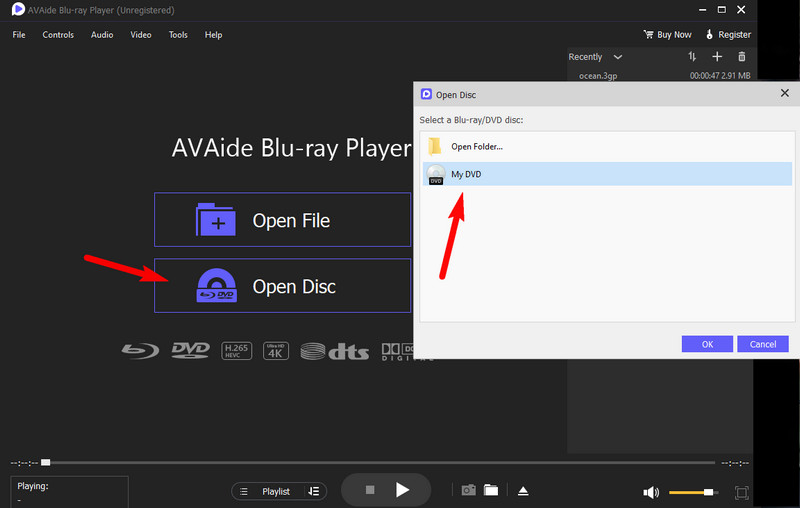Viewport: 800px width, 508px height.
Task: Click the playlist sort order icon
Action: pos(692,57)
